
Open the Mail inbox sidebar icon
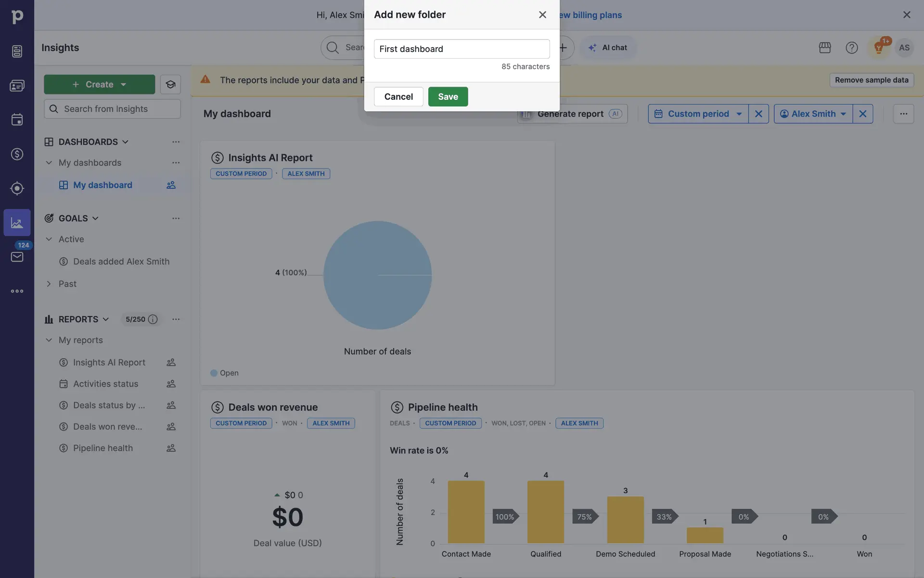pyautogui.click(x=17, y=257)
